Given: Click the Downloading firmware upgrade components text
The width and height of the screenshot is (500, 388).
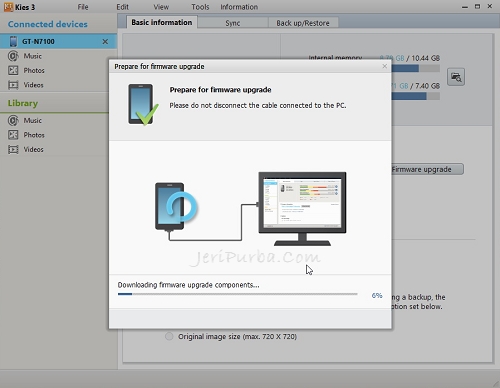Looking at the screenshot, I should tap(188, 285).
